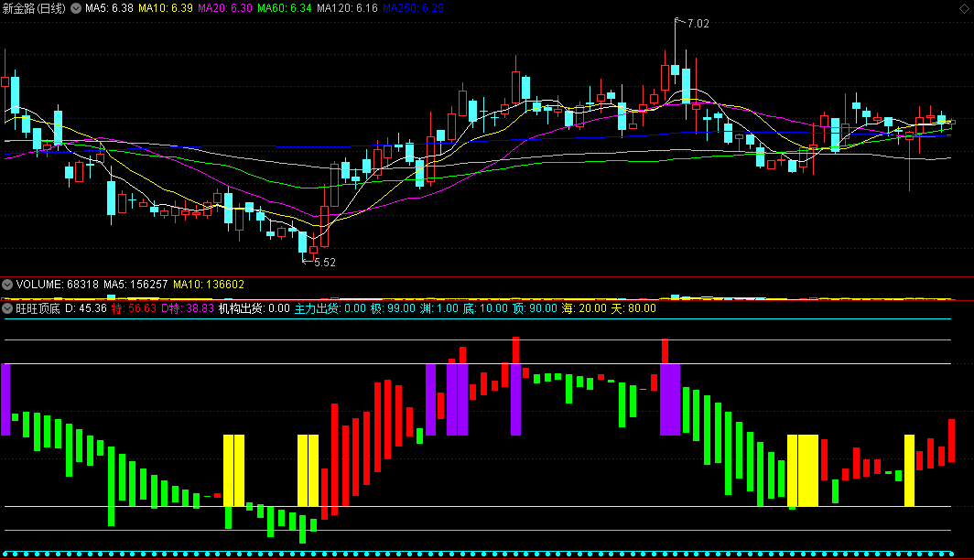Click the VOLUME: 68318 label
This screenshot has height=560, width=974.
coord(57,285)
